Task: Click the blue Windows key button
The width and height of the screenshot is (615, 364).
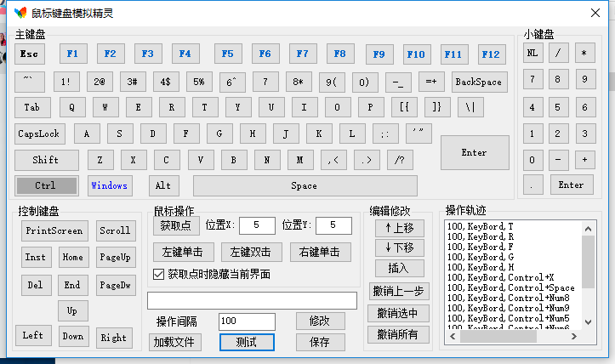Action: tap(109, 185)
